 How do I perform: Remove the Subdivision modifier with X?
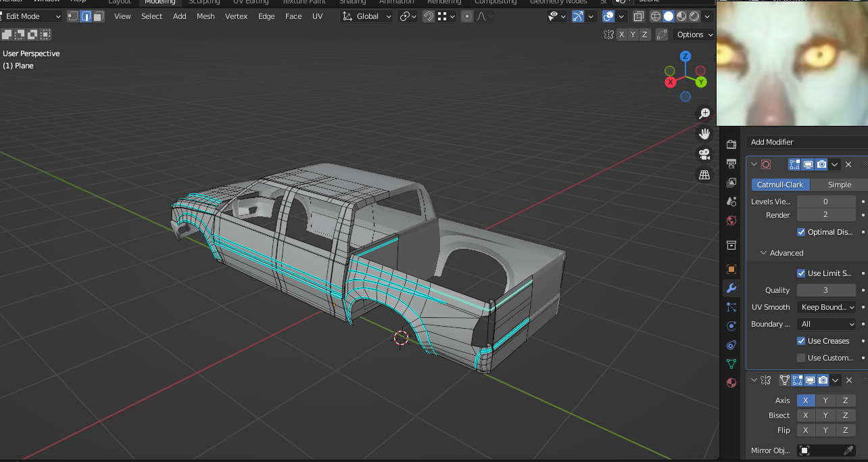click(848, 164)
